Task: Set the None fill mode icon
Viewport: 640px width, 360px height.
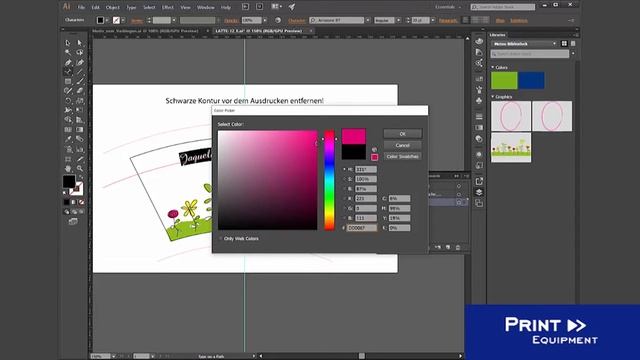Action: coord(81,202)
